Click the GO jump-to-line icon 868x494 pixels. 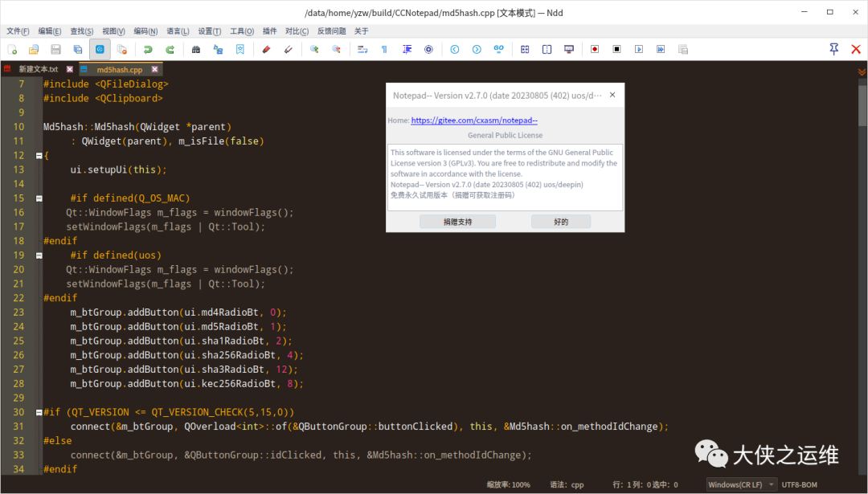point(499,49)
